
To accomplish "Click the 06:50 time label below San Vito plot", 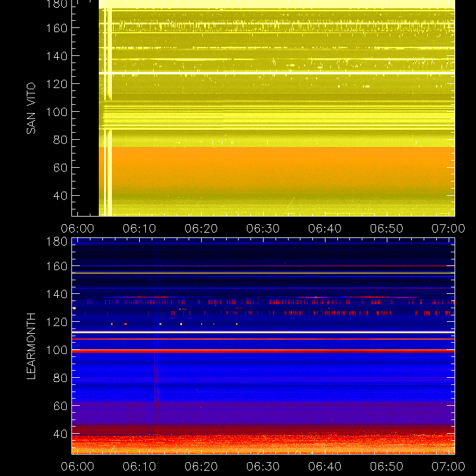I will click(x=387, y=228).
